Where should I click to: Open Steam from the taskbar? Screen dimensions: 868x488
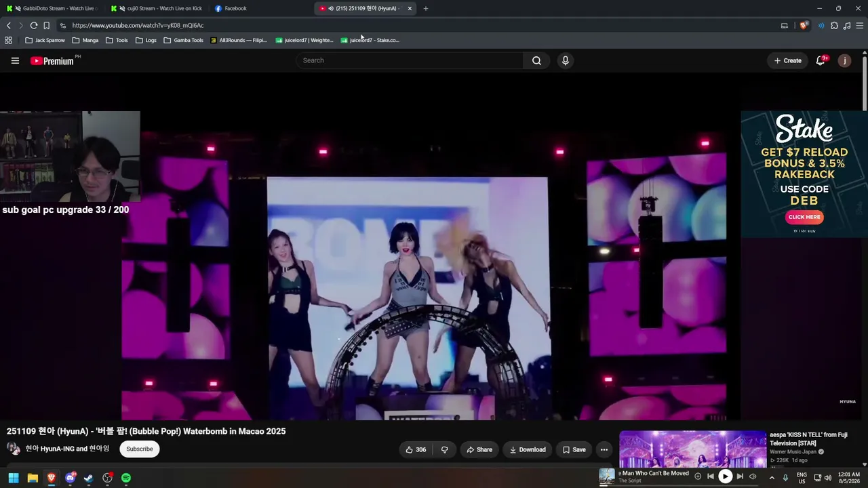point(88,478)
